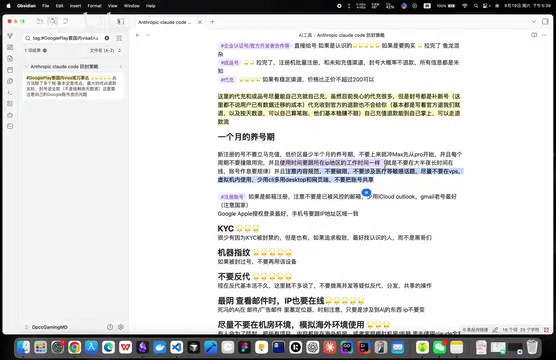Open Visual Studio Code from the Dock

pyautogui.click(x=177, y=347)
